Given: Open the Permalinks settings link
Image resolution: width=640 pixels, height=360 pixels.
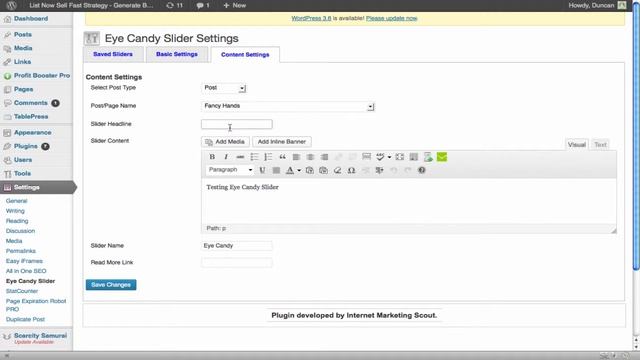Looking at the screenshot, I should 21,251.
